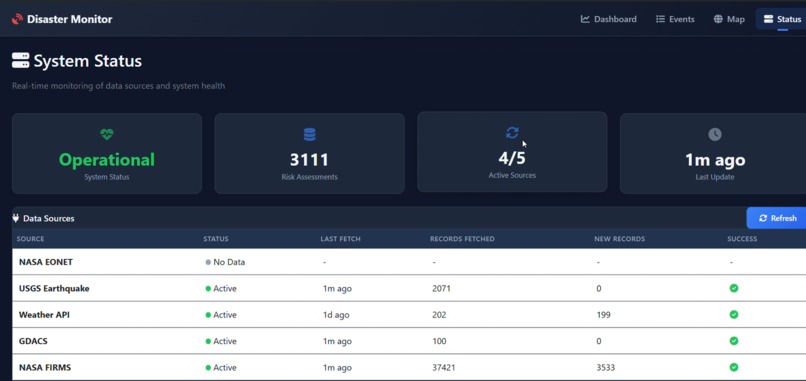806x381 pixels.
Task: Select the Status tab
Action: (782, 19)
